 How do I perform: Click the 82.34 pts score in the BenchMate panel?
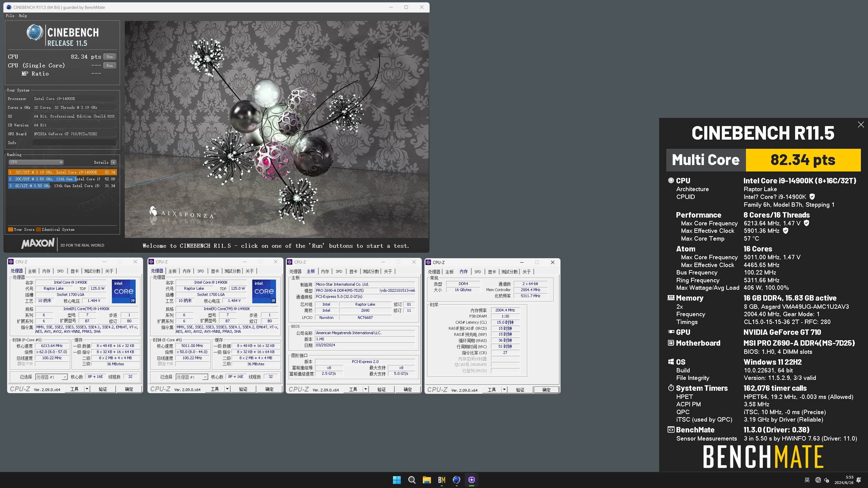coord(803,160)
